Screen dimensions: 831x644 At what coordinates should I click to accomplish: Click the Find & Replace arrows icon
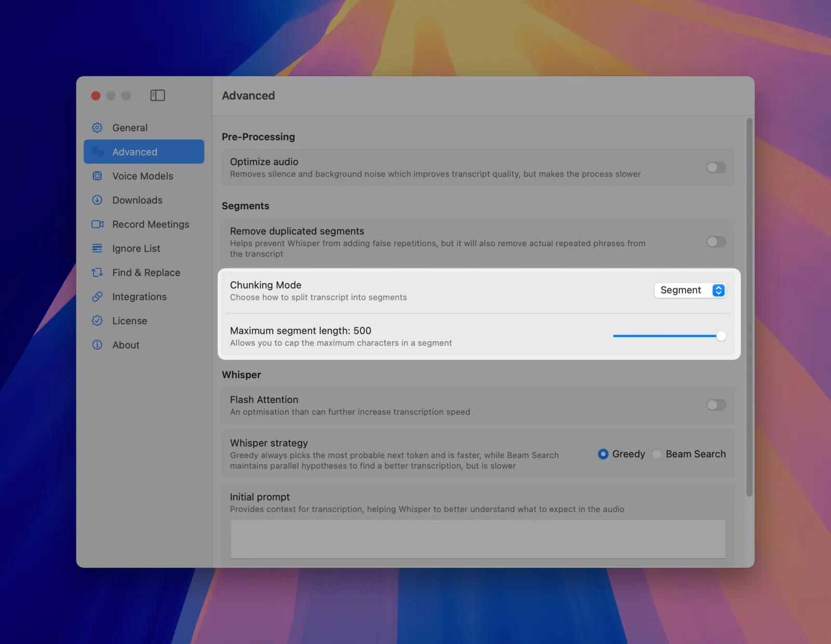click(x=97, y=273)
